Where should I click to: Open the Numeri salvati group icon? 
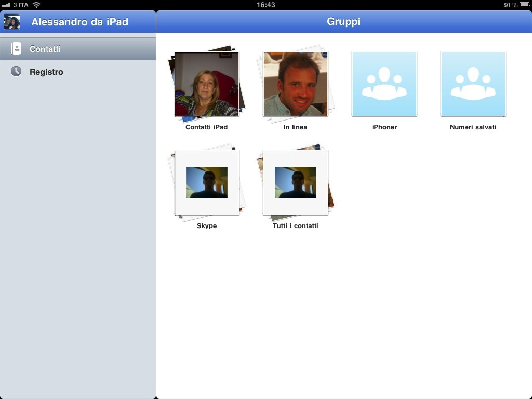473,84
